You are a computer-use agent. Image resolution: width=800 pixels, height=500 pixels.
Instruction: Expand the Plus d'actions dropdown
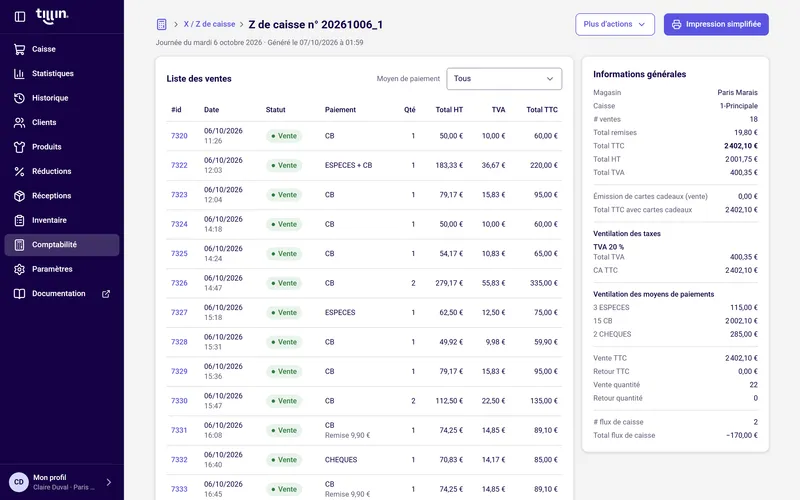[x=615, y=24]
